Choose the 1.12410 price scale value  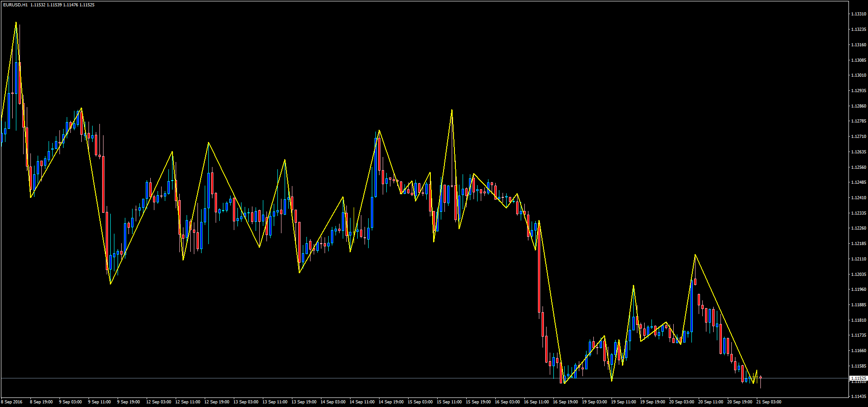(859, 198)
